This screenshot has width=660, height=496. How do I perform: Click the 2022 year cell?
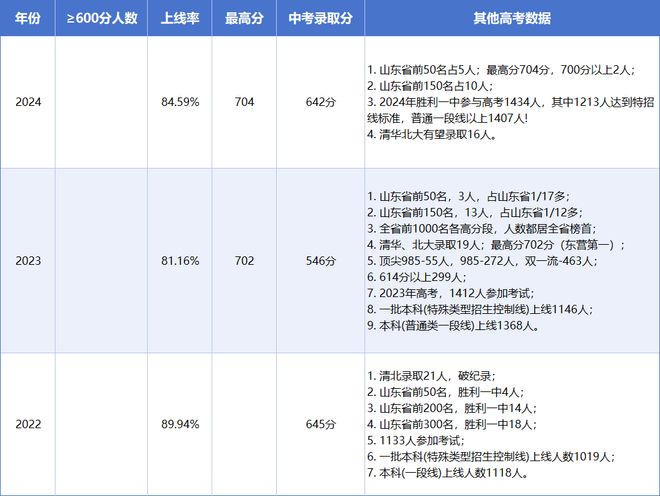point(27,424)
